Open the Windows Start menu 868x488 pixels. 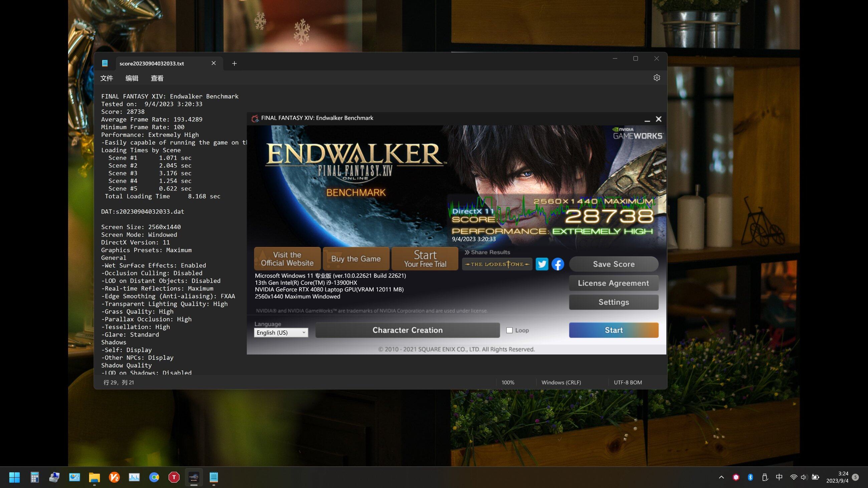pyautogui.click(x=14, y=477)
